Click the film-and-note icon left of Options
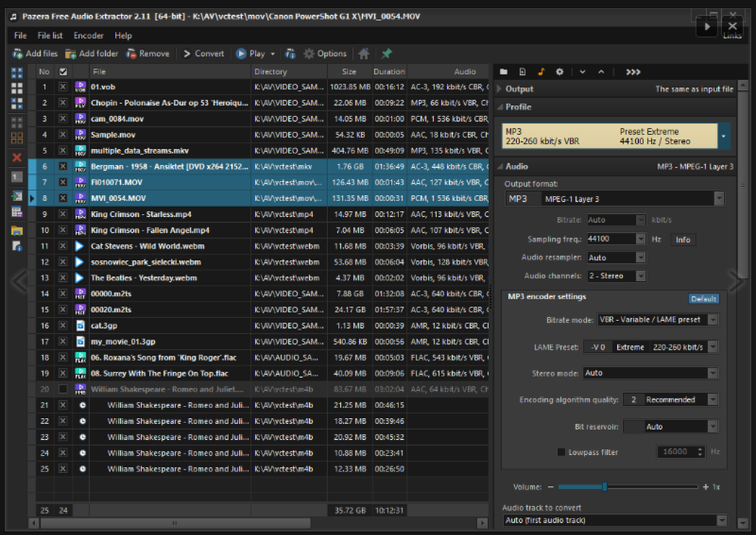This screenshot has width=756, height=535. pyautogui.click(x=290, y=54)
